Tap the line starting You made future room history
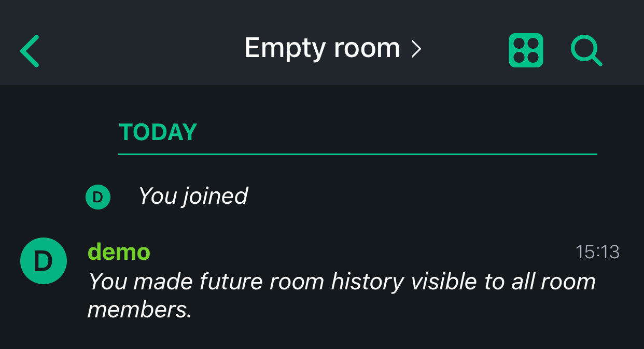 342,282
